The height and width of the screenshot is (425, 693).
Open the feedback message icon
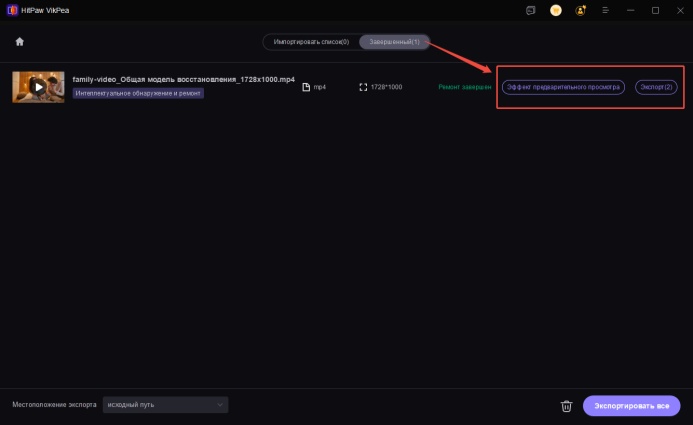531,10
